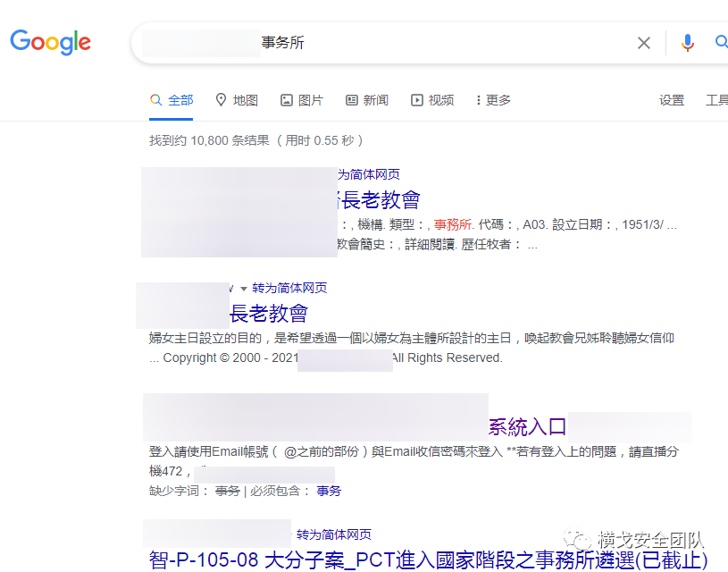Screen dimensions: 728x572
Task: Open the 地图 tab
Action: pos(237,100)
